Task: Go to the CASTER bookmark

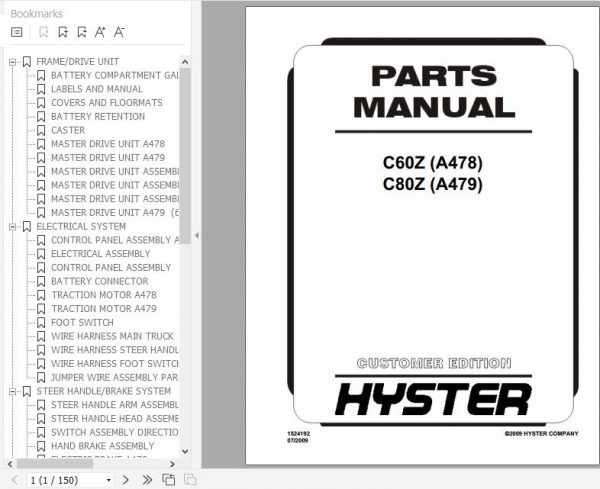Action: point(68,130)
